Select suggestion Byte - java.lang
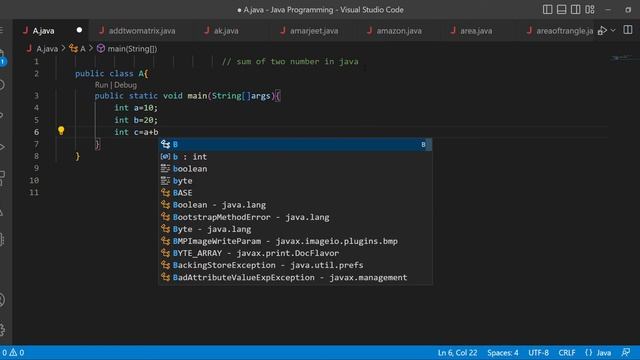 click(x=295, y=229)
